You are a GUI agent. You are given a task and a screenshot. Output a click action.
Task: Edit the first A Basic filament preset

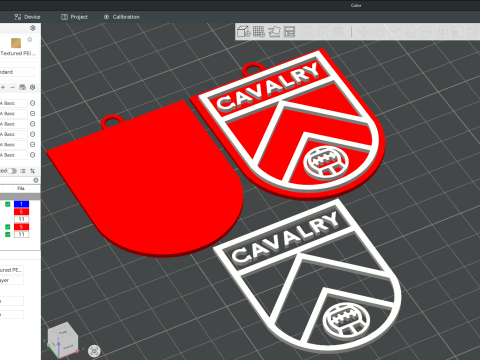pos(32,103)
